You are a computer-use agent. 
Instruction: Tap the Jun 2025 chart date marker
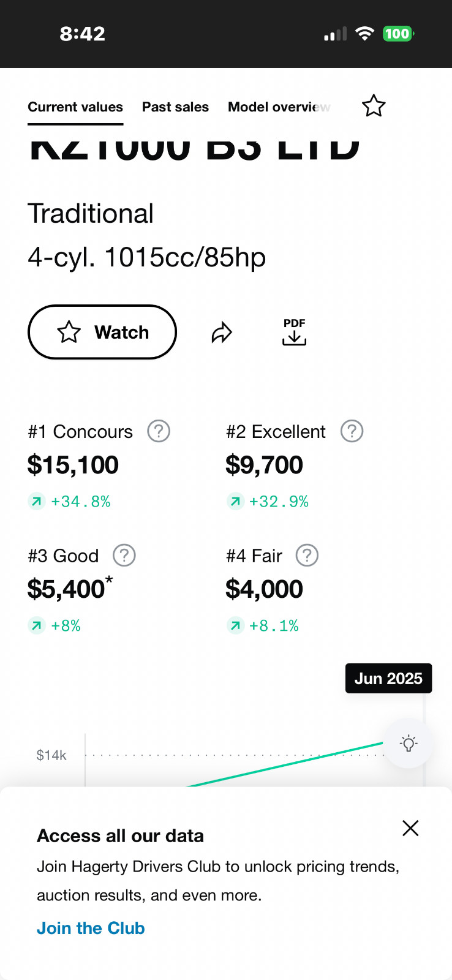[388, 679]
